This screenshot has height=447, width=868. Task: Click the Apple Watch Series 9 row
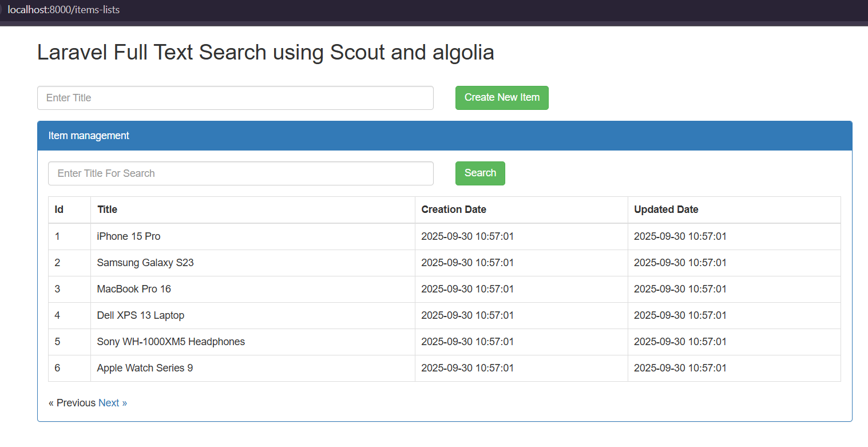point(144,367)
